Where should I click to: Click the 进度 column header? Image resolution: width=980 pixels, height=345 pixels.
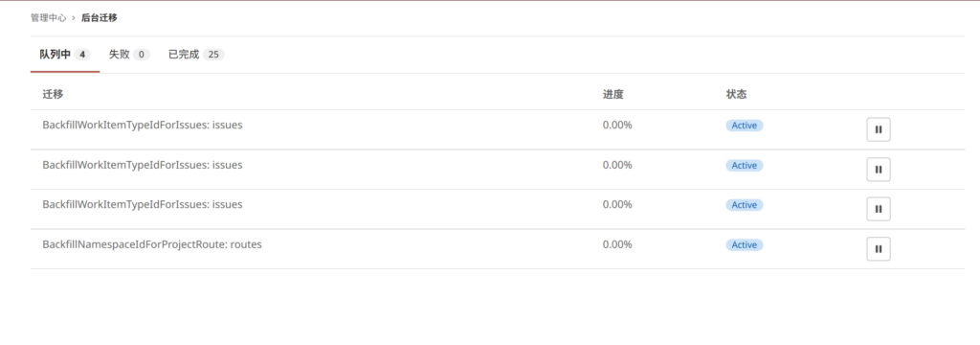[x=613, y=95]
